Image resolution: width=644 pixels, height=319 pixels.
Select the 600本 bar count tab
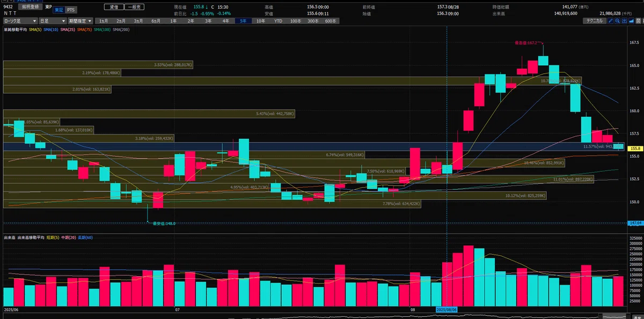pyautogui.click(x=331, y=21)
